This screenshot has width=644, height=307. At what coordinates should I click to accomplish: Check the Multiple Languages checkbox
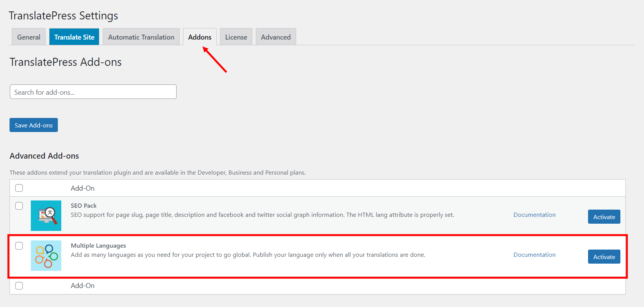(x=19, y=246)
